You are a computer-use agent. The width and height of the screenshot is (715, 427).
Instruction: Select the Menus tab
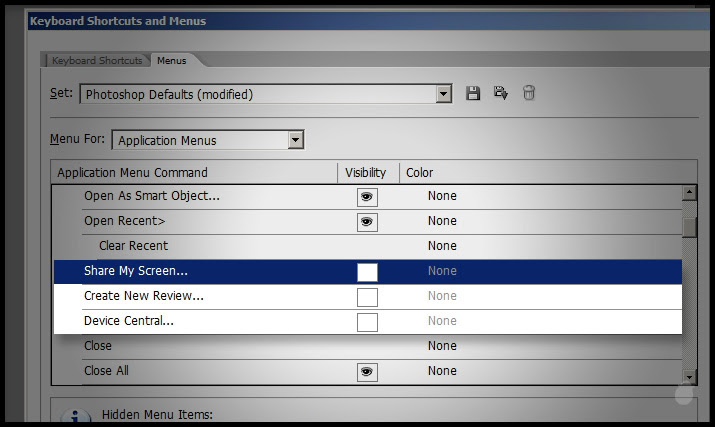pos(171,60)
